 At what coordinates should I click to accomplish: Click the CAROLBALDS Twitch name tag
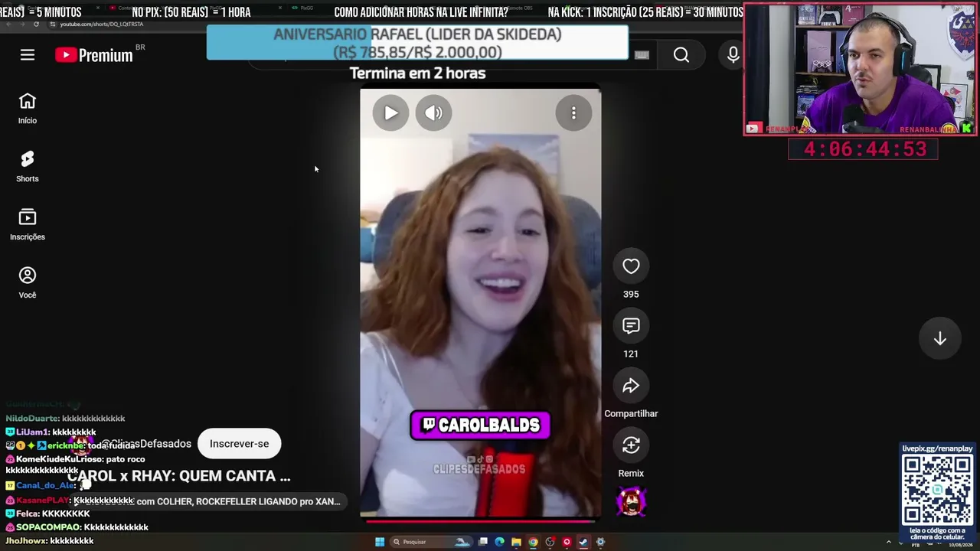point(480,425)
